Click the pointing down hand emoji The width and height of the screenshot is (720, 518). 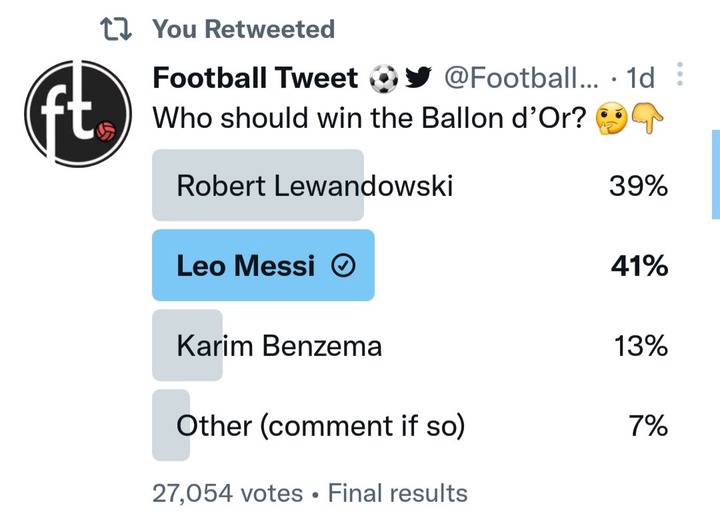[647, 118]
